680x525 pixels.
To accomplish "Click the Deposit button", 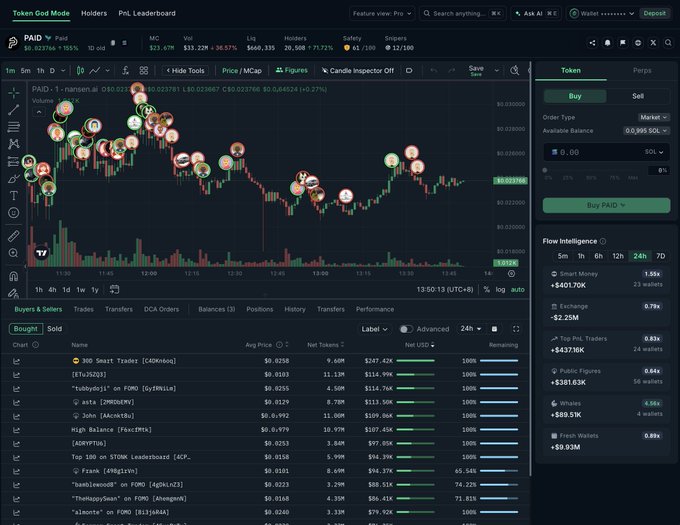I will tap(654, 13).
